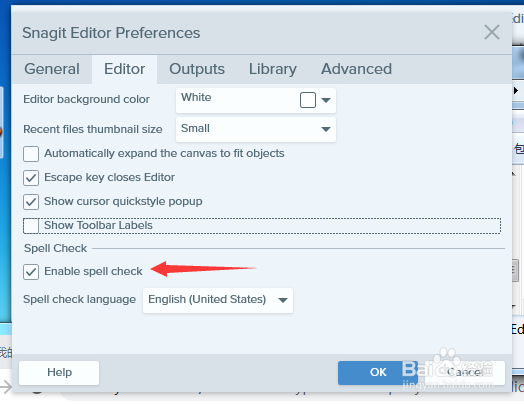Open the Outputs tab

pos(197,69)
